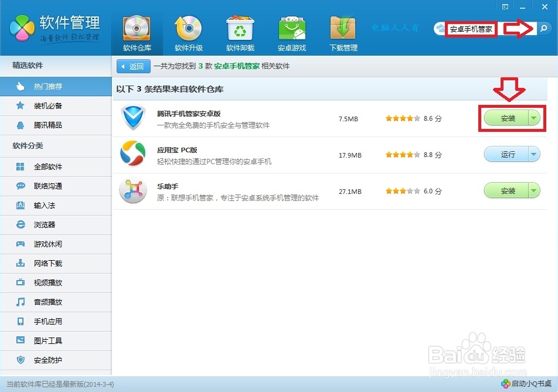The image size is (558, 392).
Task: Click the 浏览器 e icon
Action: click(x=21, y=224)
